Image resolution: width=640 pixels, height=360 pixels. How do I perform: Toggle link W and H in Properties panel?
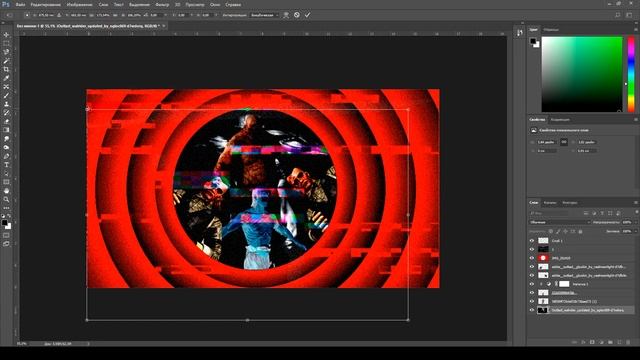coord(564,142)
